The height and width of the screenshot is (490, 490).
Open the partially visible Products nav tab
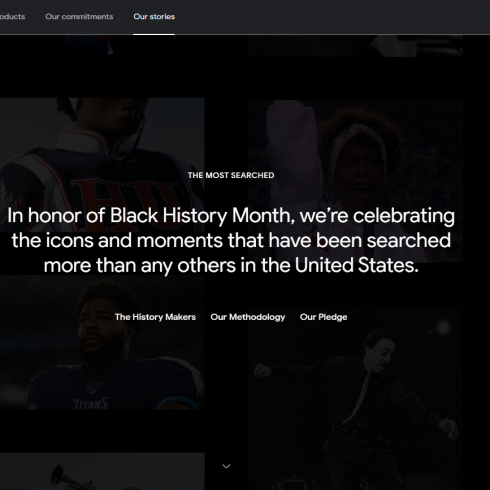[x=12, y=17]
